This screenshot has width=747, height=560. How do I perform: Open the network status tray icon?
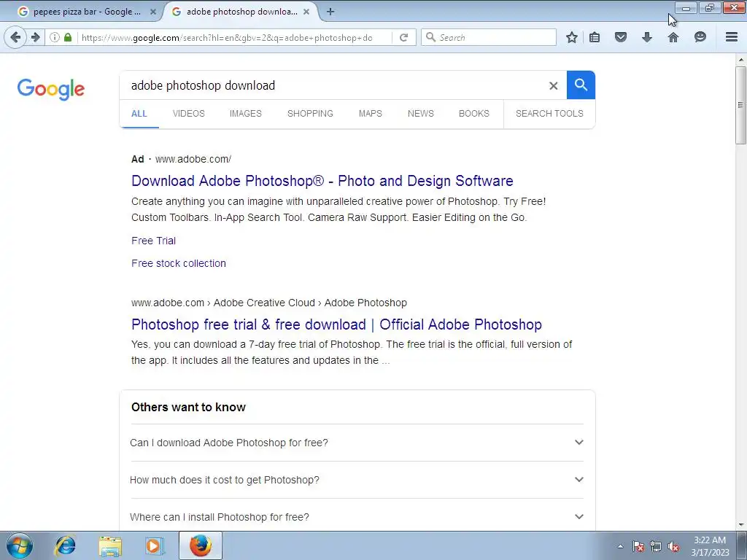click(x=656, y=546)
